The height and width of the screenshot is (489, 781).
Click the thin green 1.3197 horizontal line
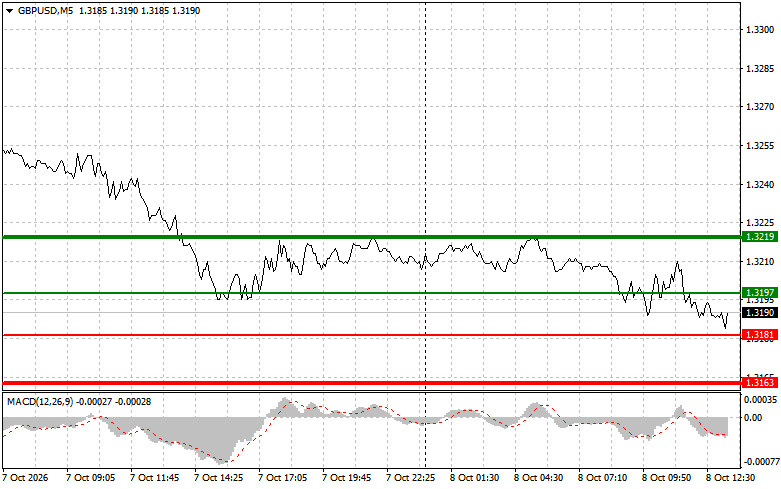tap(372, 293)
